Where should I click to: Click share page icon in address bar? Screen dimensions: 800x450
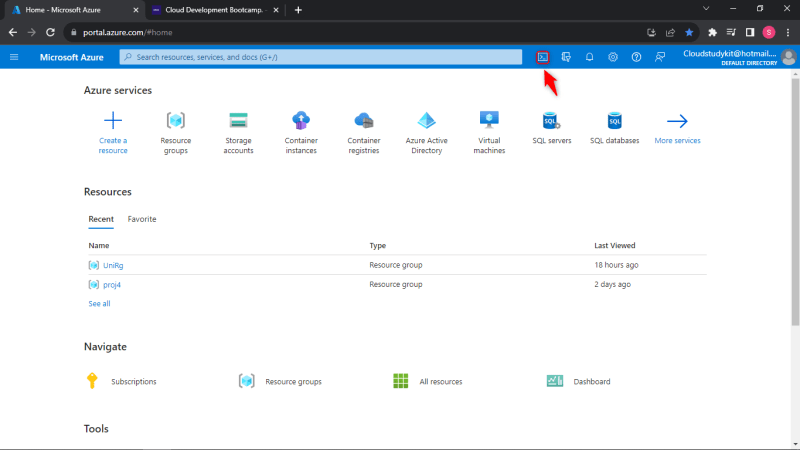click(670, 32)
